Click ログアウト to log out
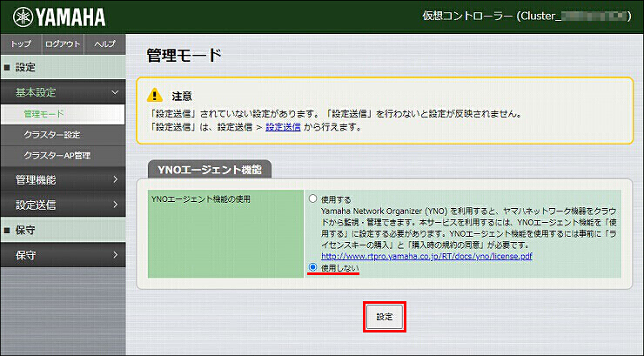 [x=63, y=44]
